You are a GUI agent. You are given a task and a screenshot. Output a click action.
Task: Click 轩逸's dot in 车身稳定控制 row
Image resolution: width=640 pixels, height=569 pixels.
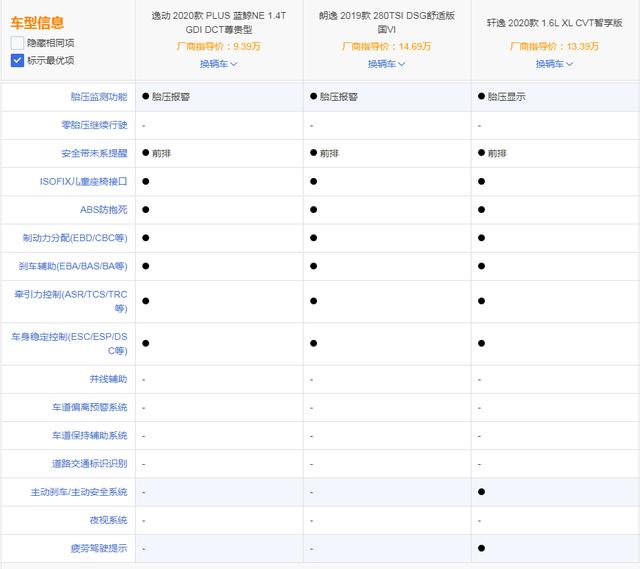point(482,343)
